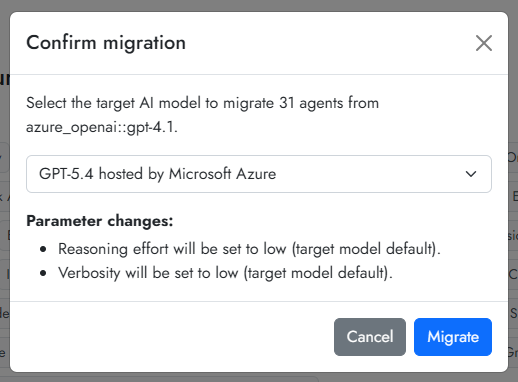The height and width of the screenshot is (382, 518).
Task: Open the target AI model dropdown
Action: (x=259, y=174)
